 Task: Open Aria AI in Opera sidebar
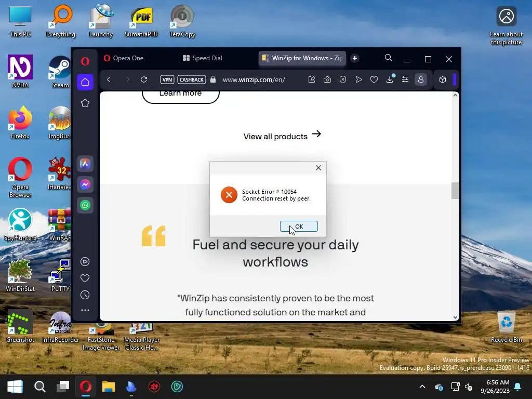pyautogui.click(x=85, y=164)
